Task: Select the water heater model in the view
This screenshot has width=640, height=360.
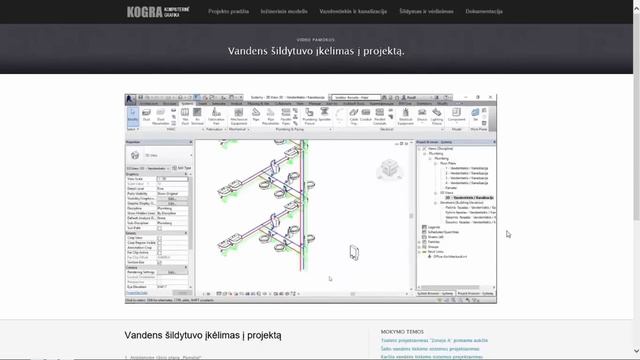Action: (354, 253)
